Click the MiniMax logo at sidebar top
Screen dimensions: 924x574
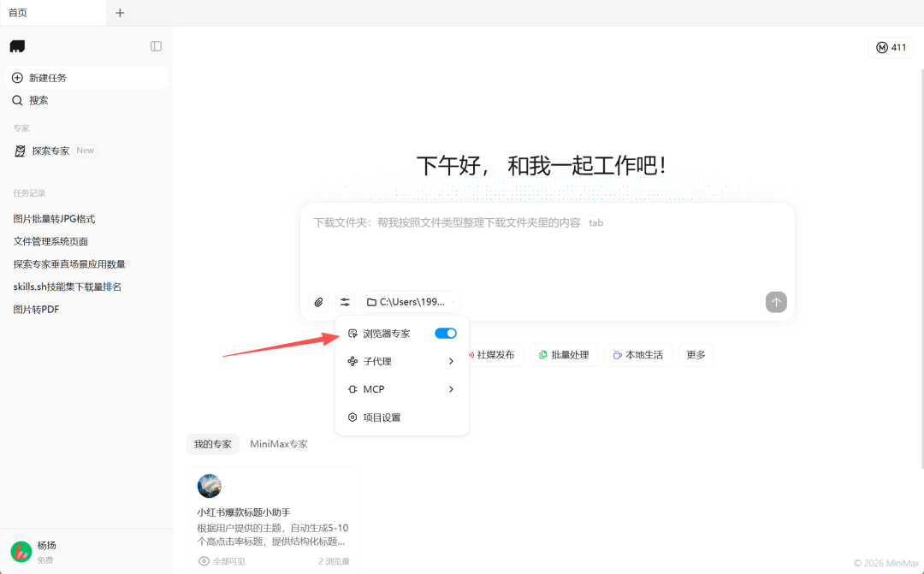coord(18,45)
